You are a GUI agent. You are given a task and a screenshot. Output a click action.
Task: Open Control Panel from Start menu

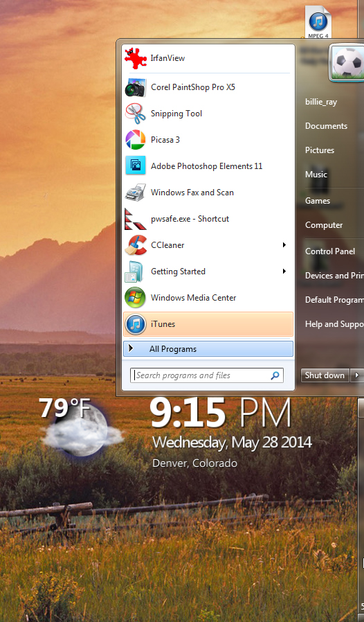(x=330, y=251)
